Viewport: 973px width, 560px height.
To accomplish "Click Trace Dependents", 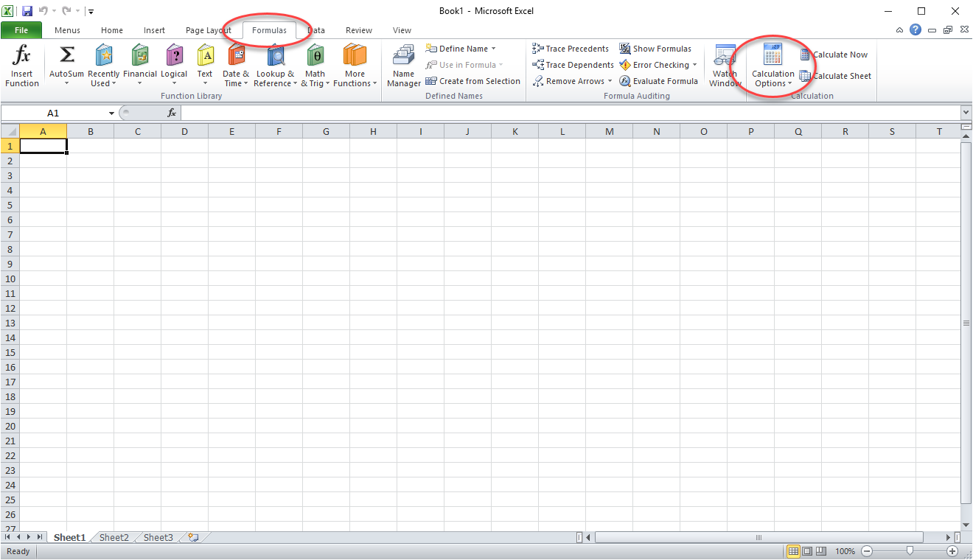I will click(573, 65).
